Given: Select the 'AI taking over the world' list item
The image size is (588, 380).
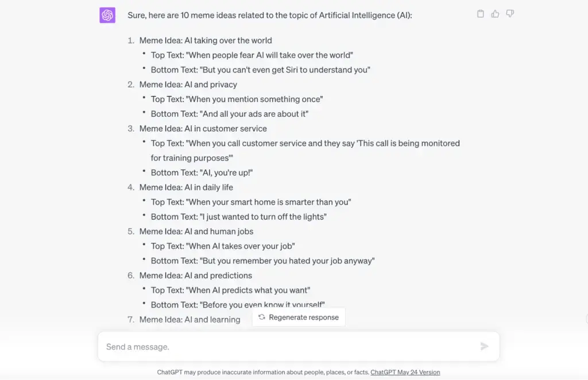Looking at the screenshot, I should [205, 40].
